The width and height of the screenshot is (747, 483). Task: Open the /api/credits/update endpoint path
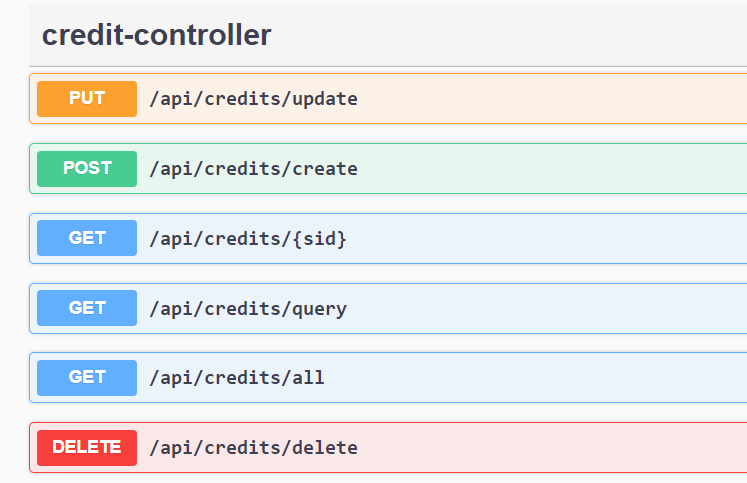point(253,99)
